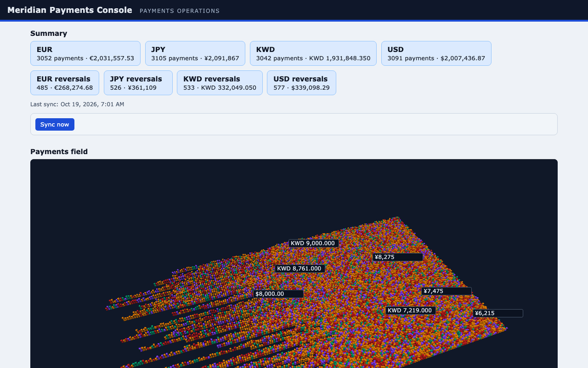Image resolution: width=588 pixels, height=368 pixels.
Task: Click the Payments field heading
Action: [59, 152]
